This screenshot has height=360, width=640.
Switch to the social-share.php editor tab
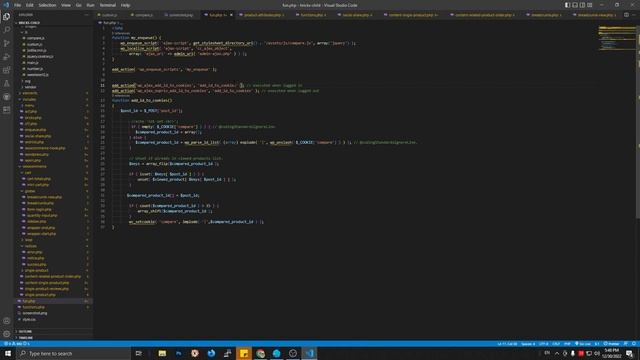357,15
